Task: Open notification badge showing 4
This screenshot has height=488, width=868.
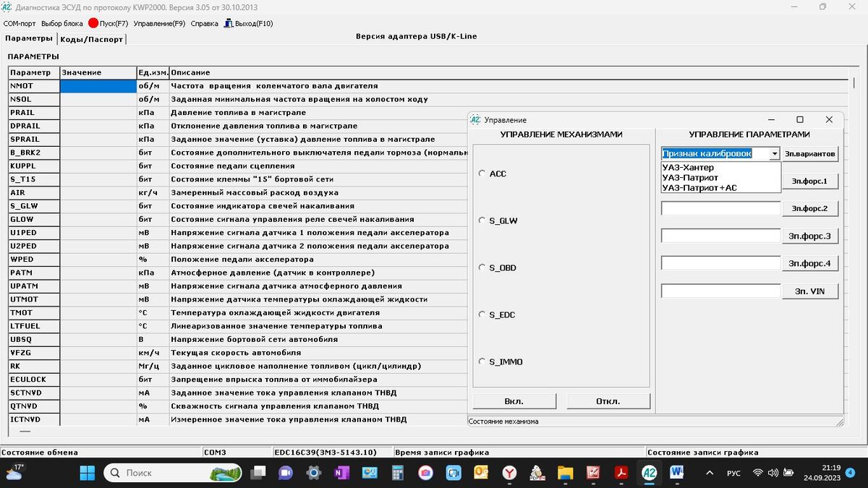Action: [850, 473]
